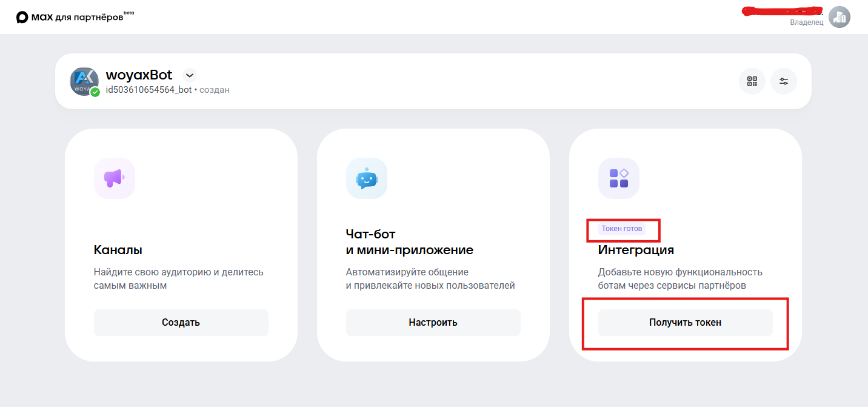Click the MAX logo icon
868x407 pixels.
22,17
